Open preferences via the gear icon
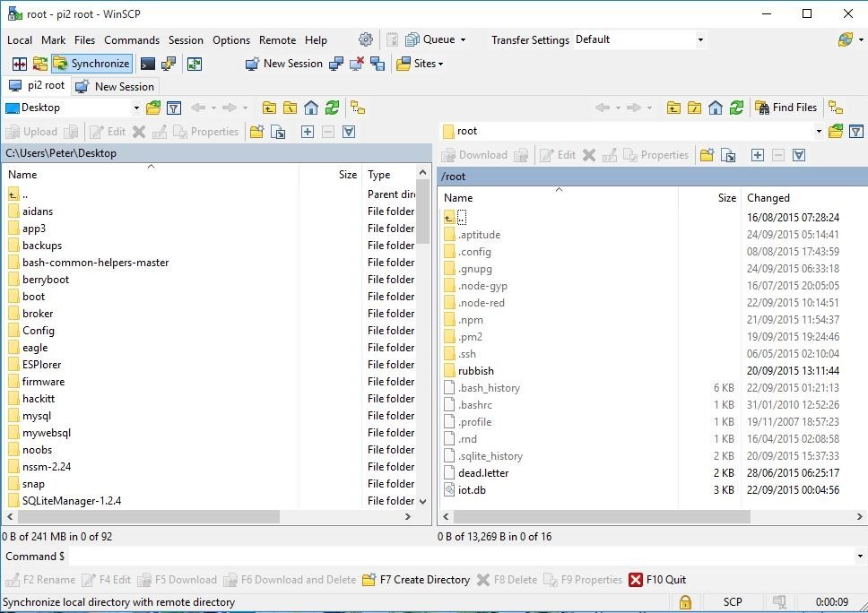The width and height of the screenshot is (868, 613). pos(366,39)
